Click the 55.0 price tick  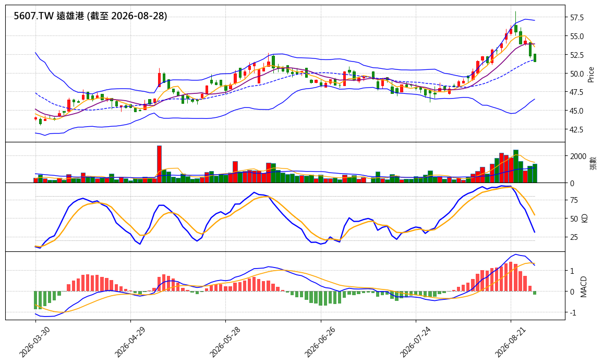point(577,37)
